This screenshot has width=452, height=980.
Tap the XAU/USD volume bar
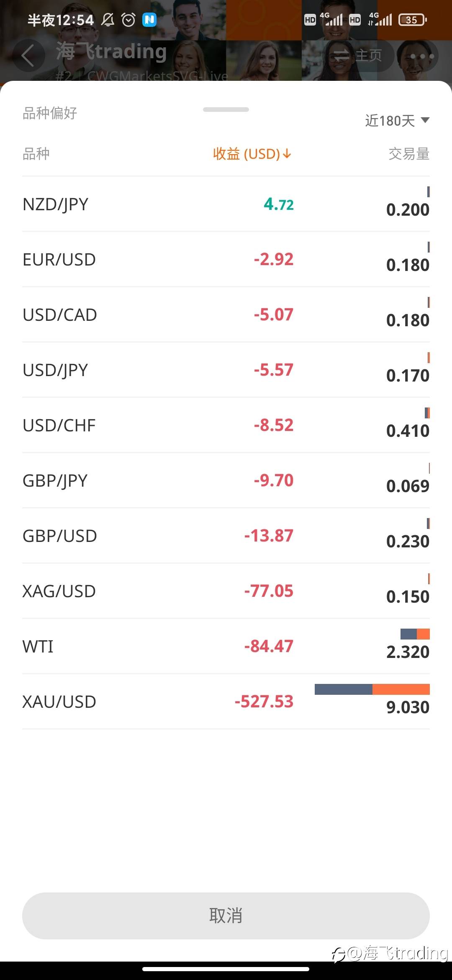tap(372, 689)
